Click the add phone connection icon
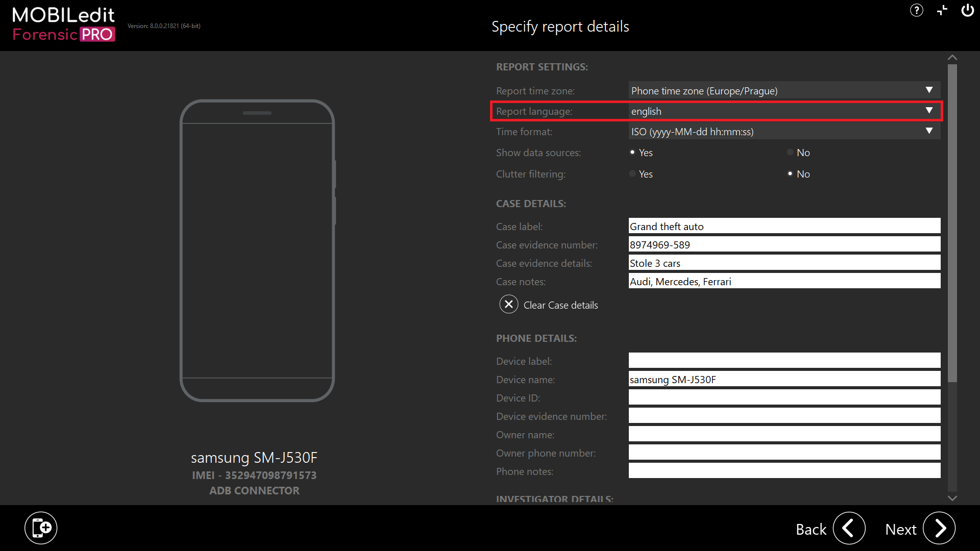Image resolution: width=980 pixels, height=551 pixels. pos(41,528)
